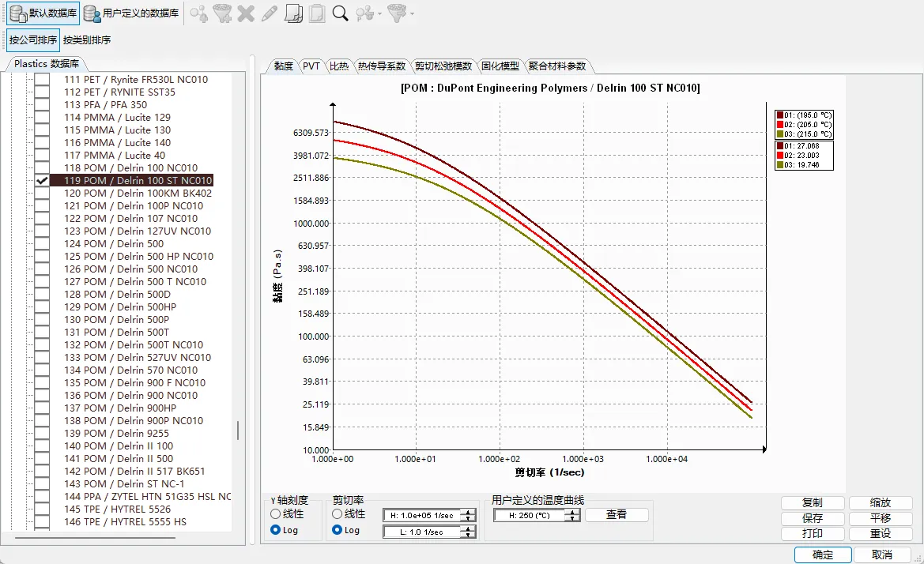Open the dropdown arrow next to export funnel
The image size is (924, 564).
pos(412,13)
